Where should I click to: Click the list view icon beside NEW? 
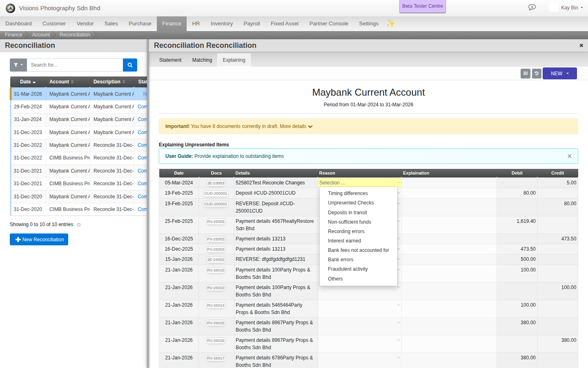click(x=526, y=74)
